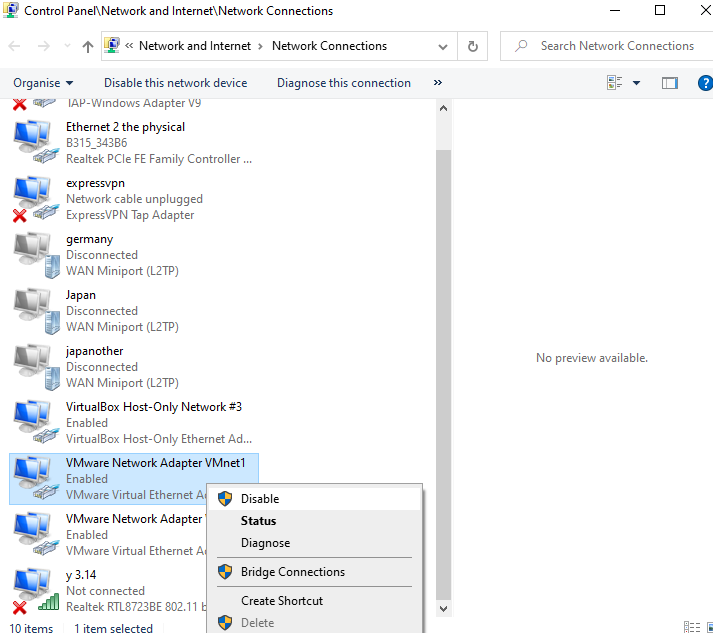Click the Change your view icon

614,83
